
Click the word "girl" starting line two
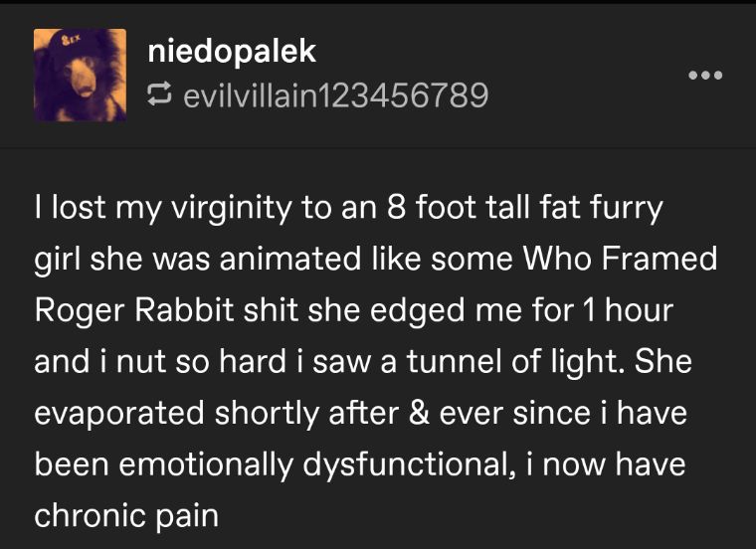click(60, 261)
